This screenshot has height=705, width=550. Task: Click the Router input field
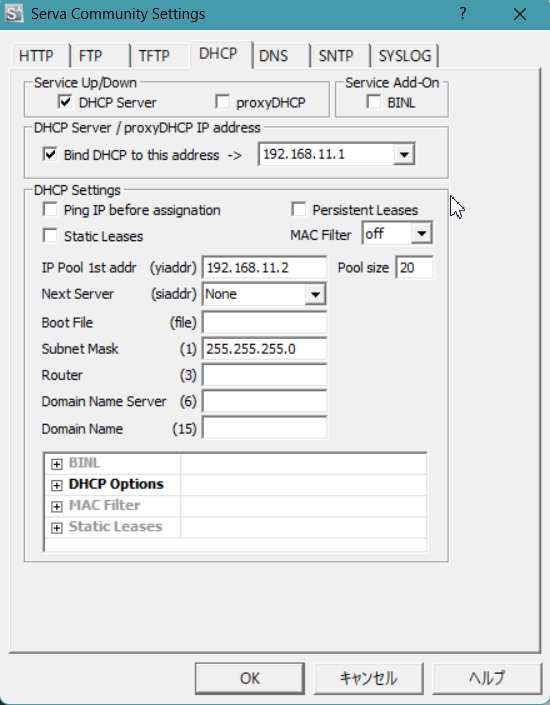point(264,375)
